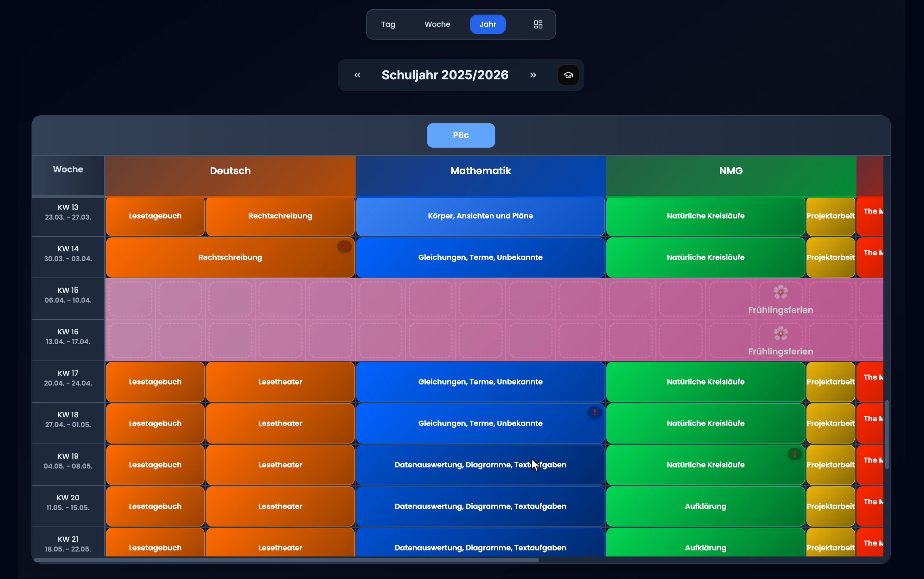Open KW 17 Gleichungen, Terme, Unbekannte block
The image size is (924, 579).
[x=481, y=382]
